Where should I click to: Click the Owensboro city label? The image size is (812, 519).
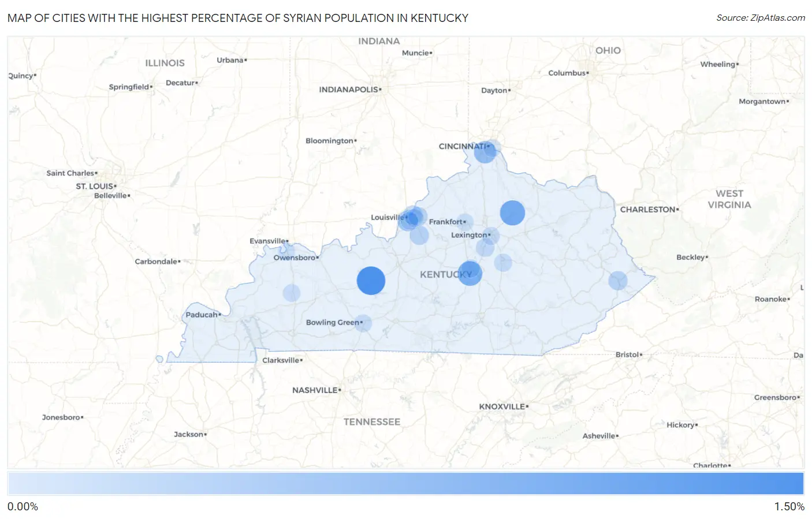(295, 257)
